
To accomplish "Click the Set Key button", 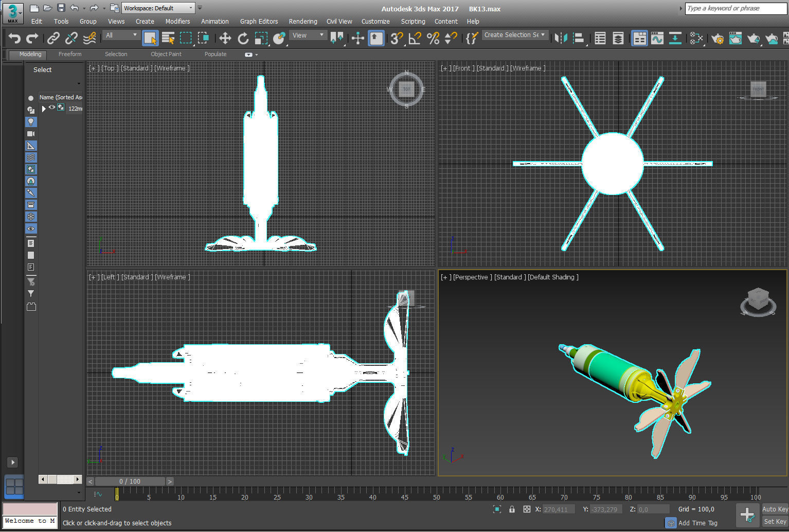I will pyautogui.click(x=775, y=521).
